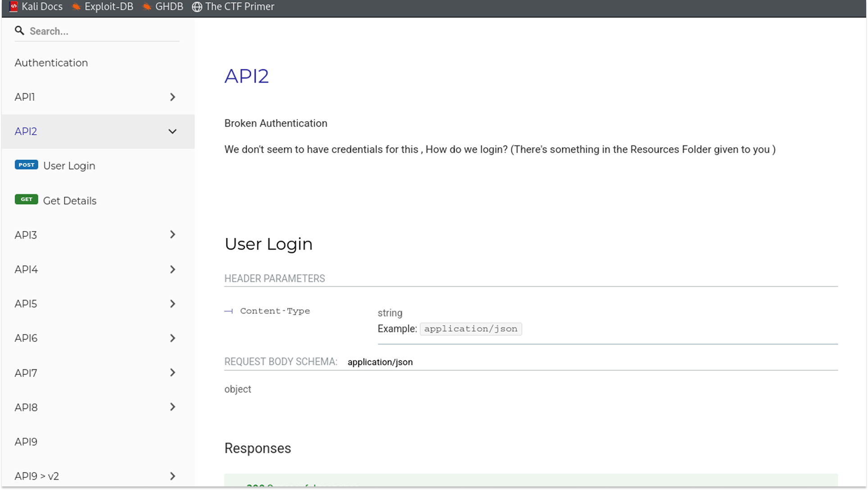The image size is (868, 490).
Task: Collapse the API2 section
Action: tap(172, 131)
